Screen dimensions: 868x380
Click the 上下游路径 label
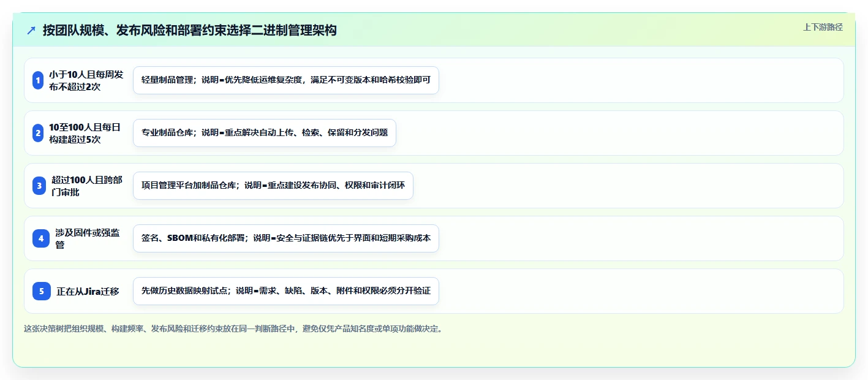click(x=823, y=27)
